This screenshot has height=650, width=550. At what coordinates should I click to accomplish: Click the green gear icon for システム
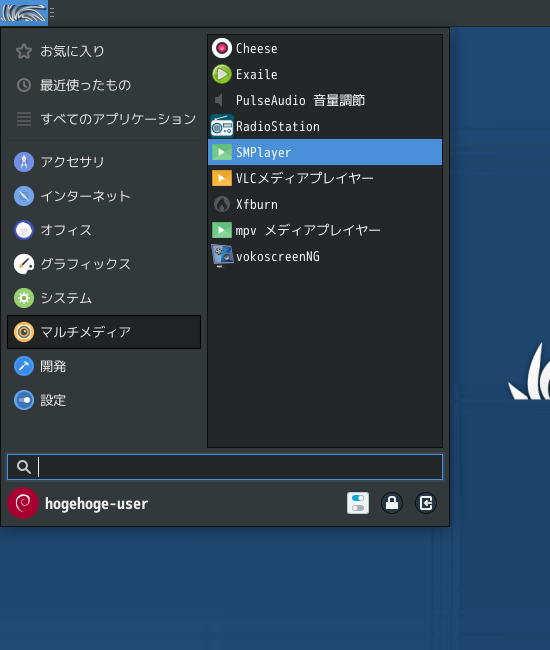coord(24,298)
